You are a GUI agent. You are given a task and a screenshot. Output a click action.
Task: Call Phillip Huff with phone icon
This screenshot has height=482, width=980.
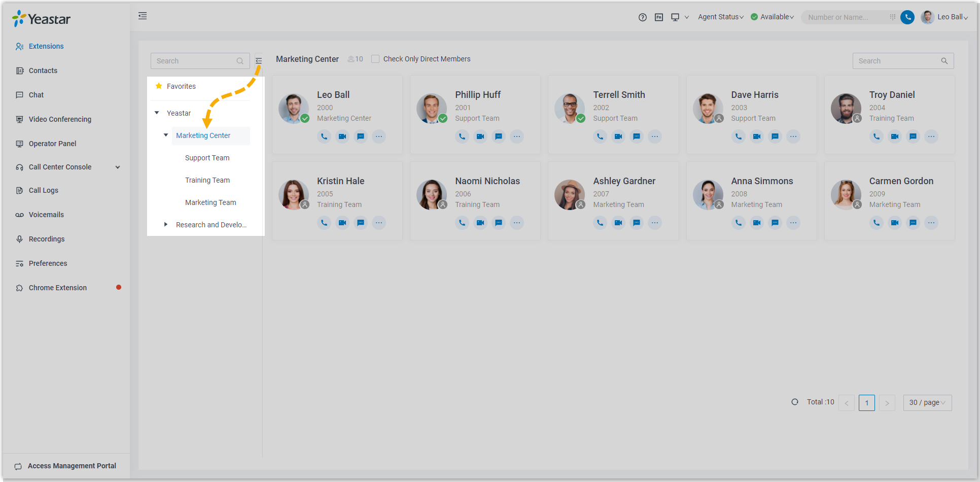(462, 136)
